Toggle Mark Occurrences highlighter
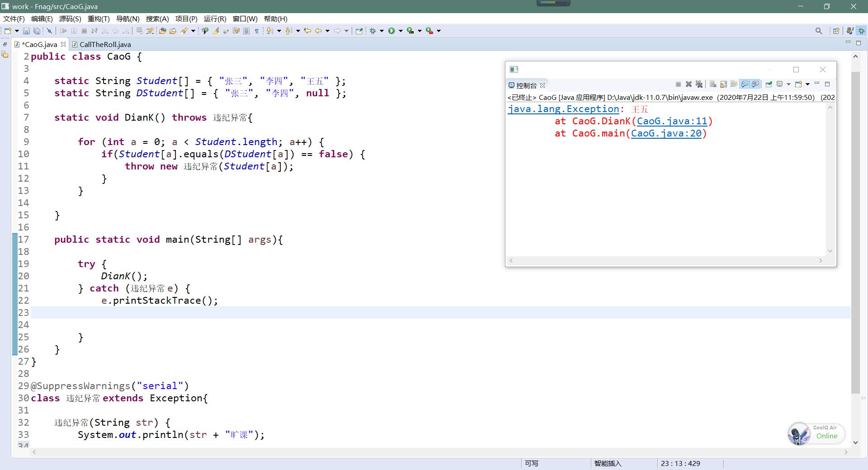Screen dimensions: 868x470 click(216, 31)
